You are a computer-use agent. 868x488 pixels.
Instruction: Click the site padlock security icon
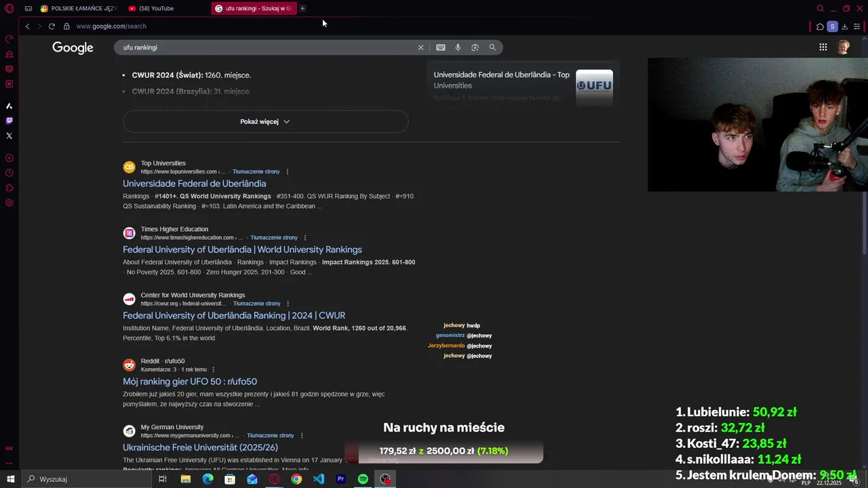pos(66,26)
